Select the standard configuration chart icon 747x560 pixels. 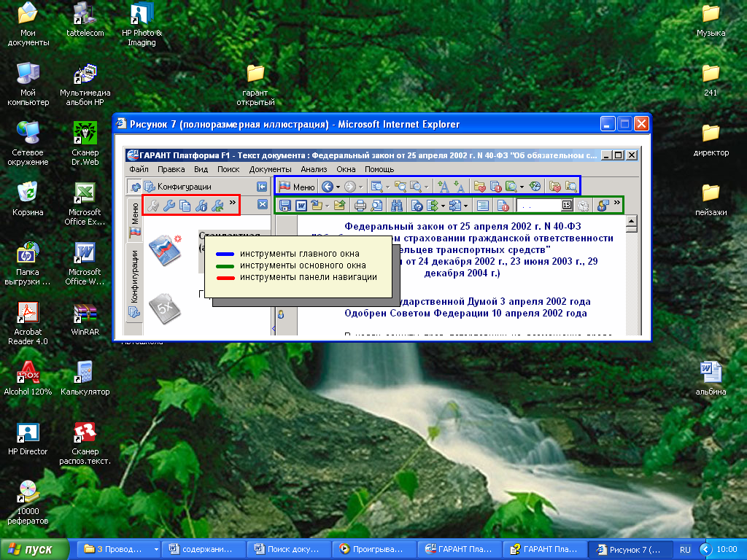[165, 249]
